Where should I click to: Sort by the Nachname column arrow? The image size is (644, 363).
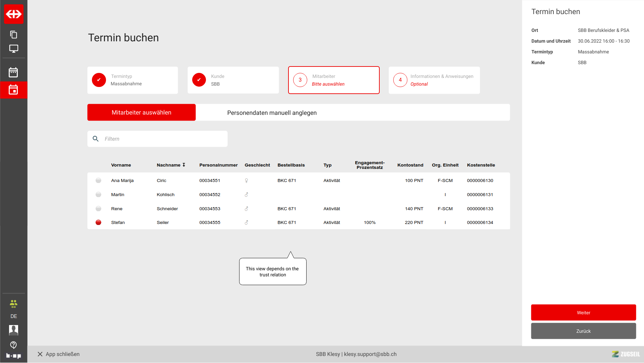click(x=184, y=165)
